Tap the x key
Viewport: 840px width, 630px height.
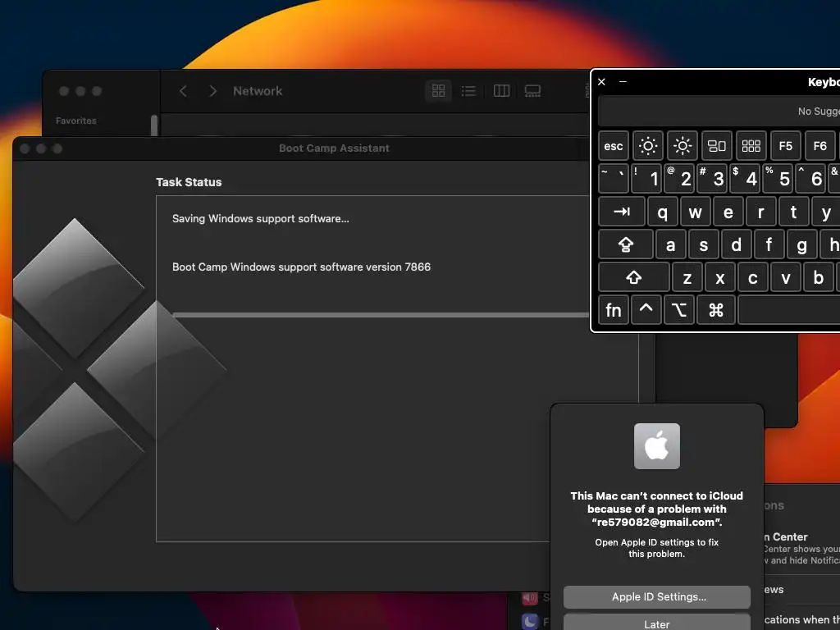pos(720,277)
